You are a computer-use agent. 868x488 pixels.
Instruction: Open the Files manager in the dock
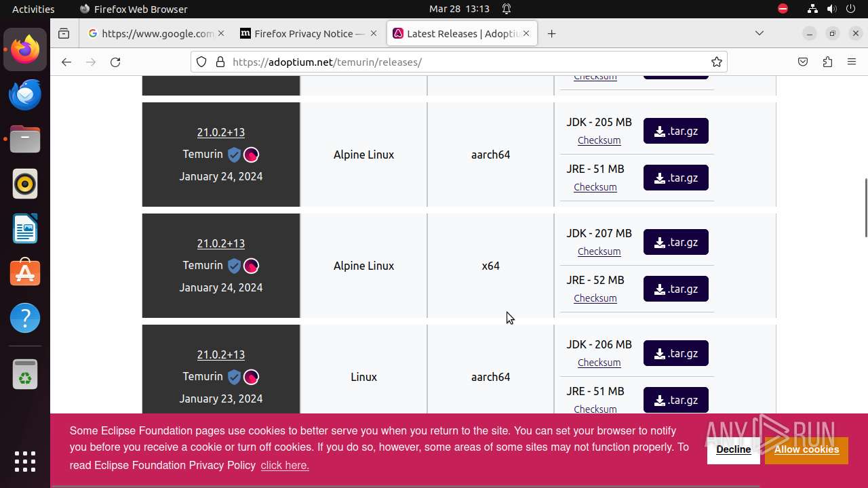coord(25,139)
